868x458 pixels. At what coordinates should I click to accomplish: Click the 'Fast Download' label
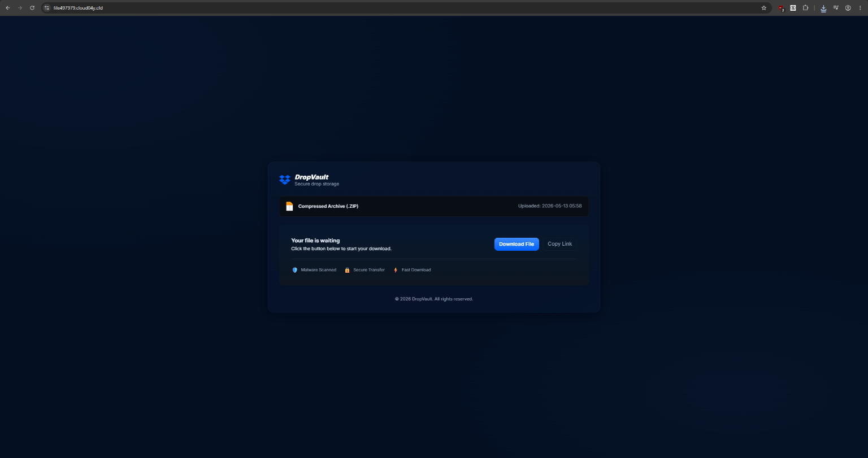[x=416, y=270]
